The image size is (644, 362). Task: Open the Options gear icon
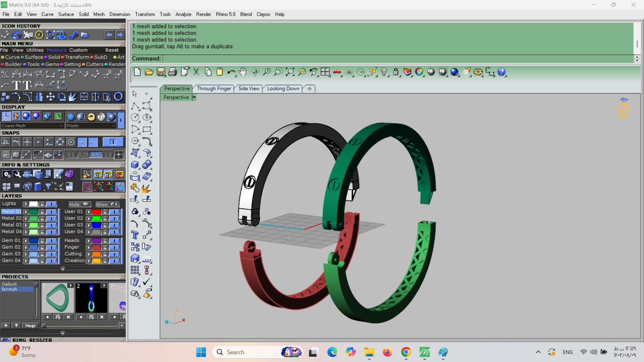point(478,72)
